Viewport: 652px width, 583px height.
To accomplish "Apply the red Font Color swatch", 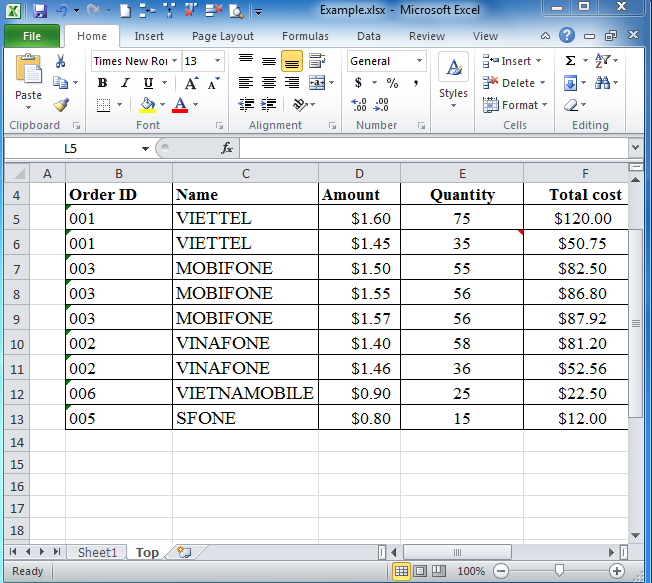I will click(180, 105).
